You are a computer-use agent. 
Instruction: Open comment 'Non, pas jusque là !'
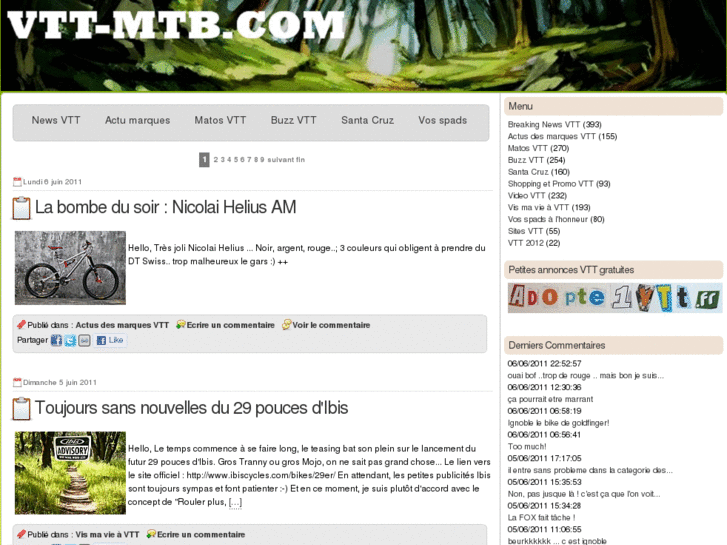[584, 494]
